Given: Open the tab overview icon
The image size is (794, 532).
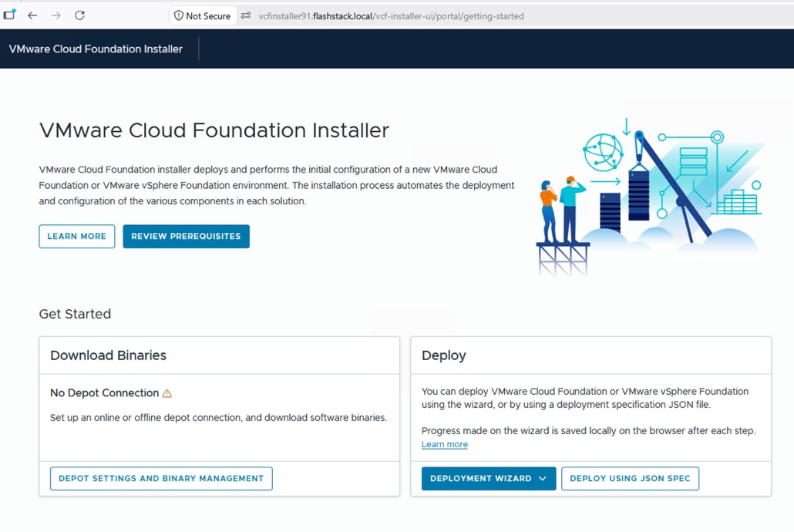Looking at the screenshot, I should 9,15.
